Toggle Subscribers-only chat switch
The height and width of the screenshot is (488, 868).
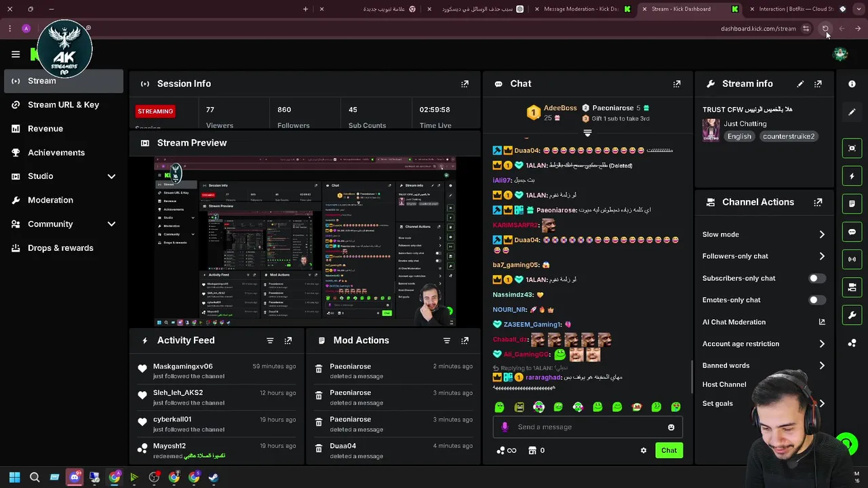(817, 278)
